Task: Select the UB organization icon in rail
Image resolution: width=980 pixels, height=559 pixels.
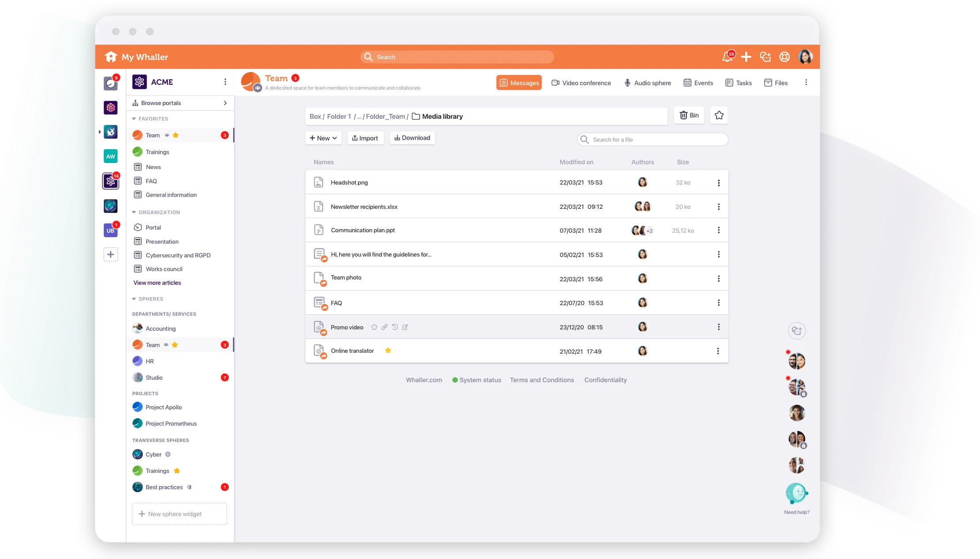Action: 110,230
